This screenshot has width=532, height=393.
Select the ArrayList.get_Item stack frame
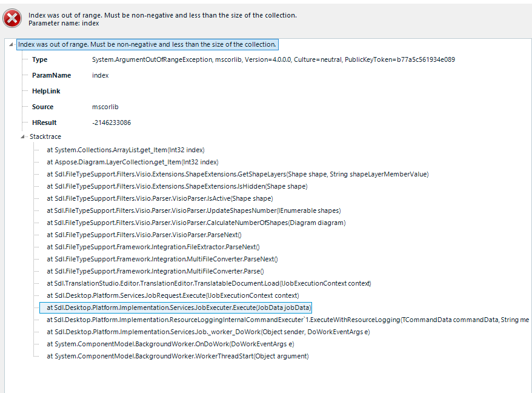coord(129,149)
